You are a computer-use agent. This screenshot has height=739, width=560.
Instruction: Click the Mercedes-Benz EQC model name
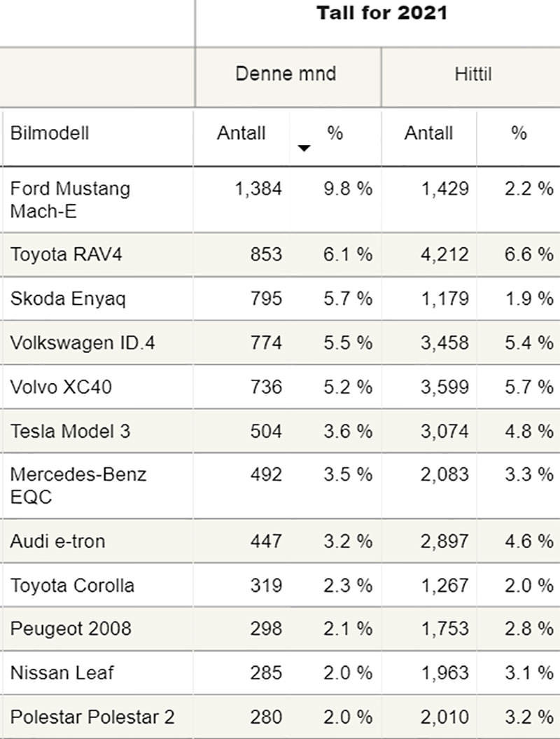click(78, 485)
